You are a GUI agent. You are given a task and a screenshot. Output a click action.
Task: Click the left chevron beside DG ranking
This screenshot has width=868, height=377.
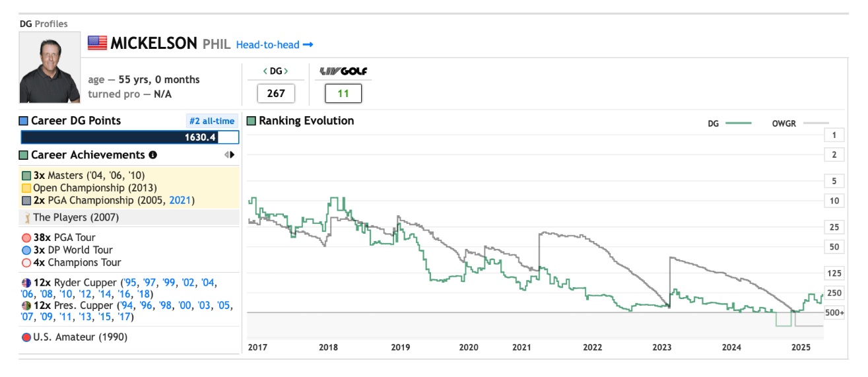[x=265, y=71]
